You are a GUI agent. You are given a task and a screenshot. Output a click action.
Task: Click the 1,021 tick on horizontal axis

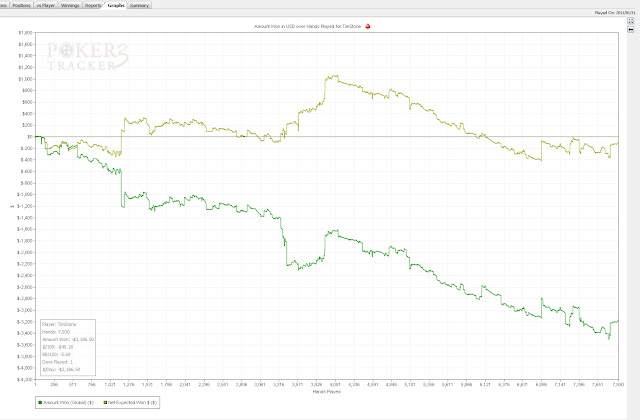[110, 384]
